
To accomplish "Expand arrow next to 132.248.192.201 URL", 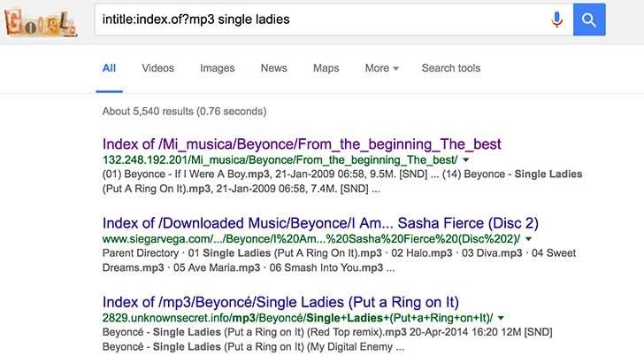I will tap(465, 160).
